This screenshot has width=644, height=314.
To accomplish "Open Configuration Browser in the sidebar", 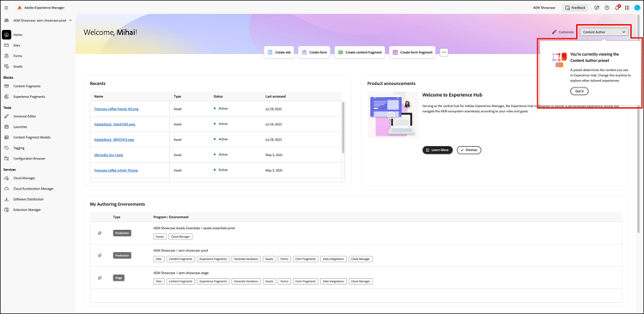I will [29, 158].
